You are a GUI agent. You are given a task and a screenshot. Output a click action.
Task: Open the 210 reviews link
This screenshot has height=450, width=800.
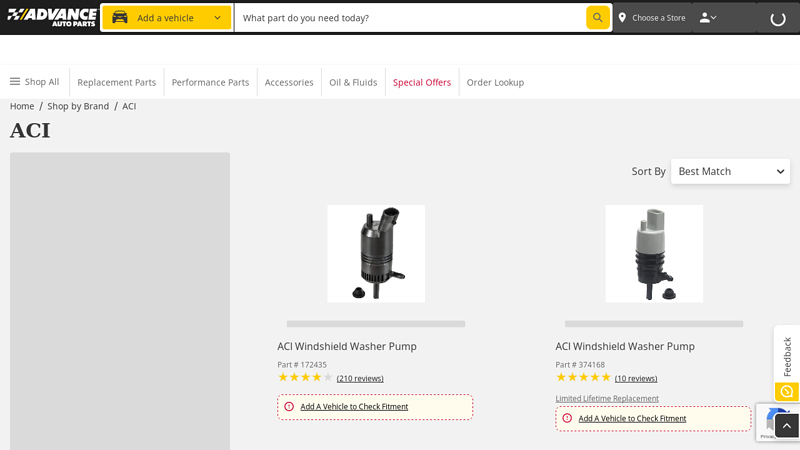[360, 379]
